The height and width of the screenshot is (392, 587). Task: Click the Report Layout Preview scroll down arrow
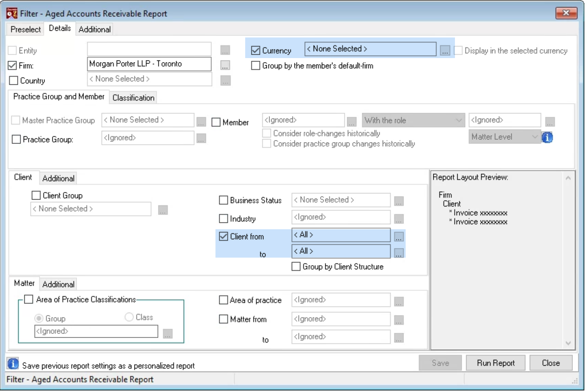[x=568, y=343]
